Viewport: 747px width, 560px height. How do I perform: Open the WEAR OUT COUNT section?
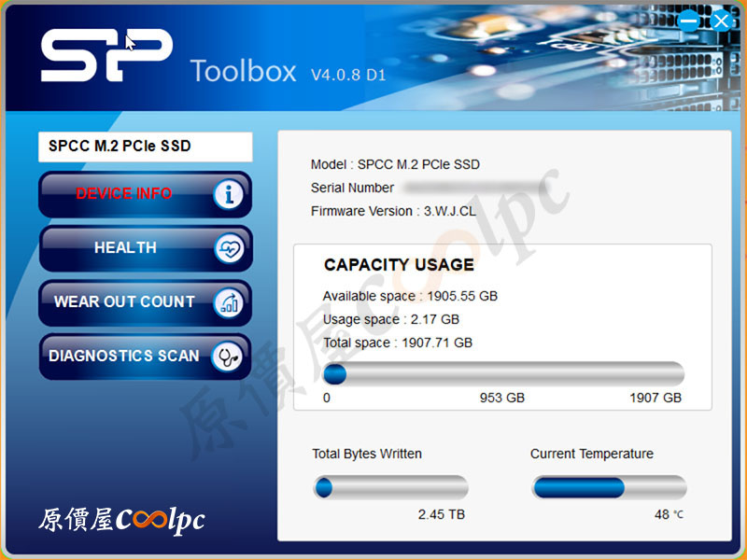tap(145, 302)
